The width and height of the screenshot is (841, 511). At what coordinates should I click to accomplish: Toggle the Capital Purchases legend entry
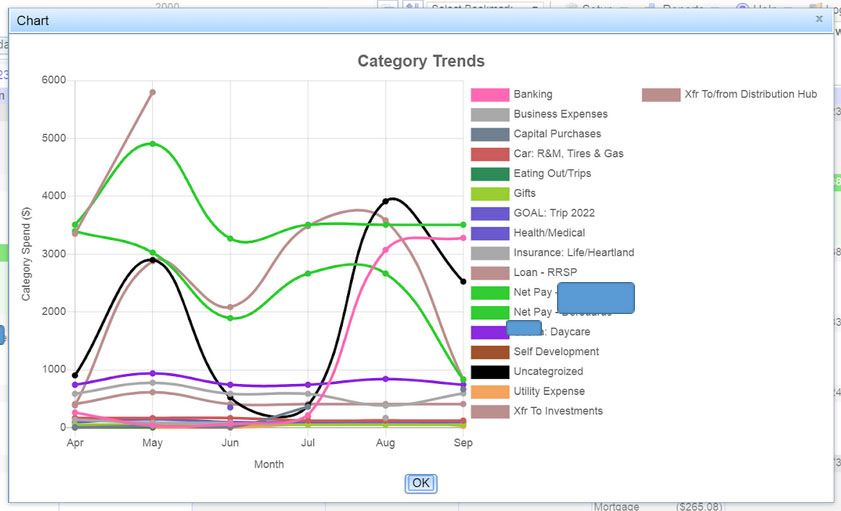point(490,134)
